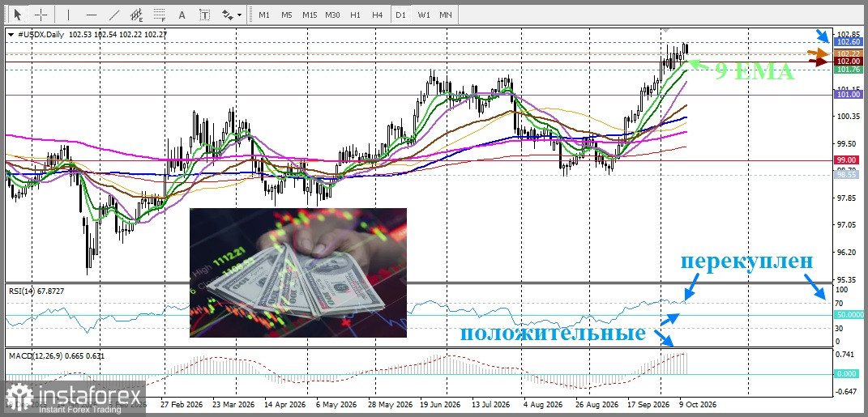Click the -0.647 MACD scale value
Viewport: 868px width, 417px height.
point(846,392)
